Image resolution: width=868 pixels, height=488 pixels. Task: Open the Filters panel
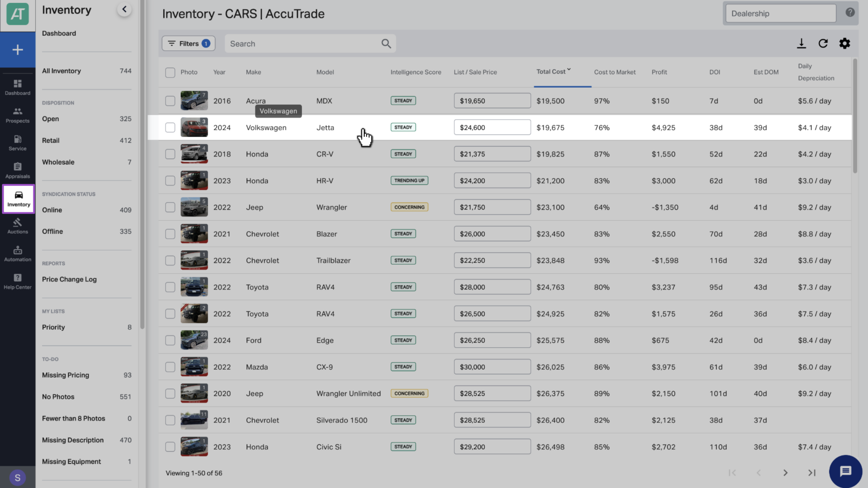[189, 43]
